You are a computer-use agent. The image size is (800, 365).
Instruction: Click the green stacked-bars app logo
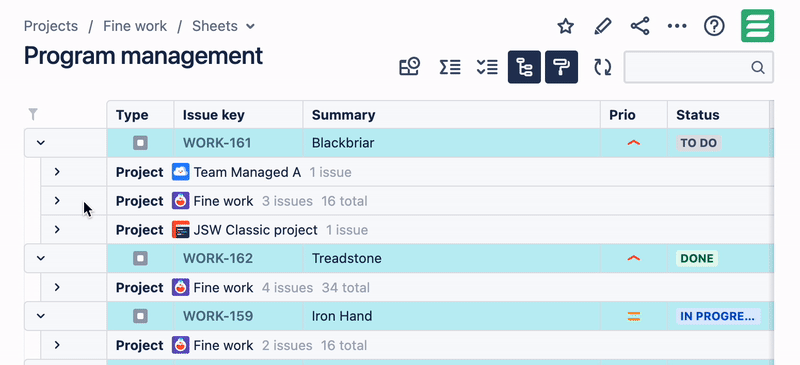point(757,26)
